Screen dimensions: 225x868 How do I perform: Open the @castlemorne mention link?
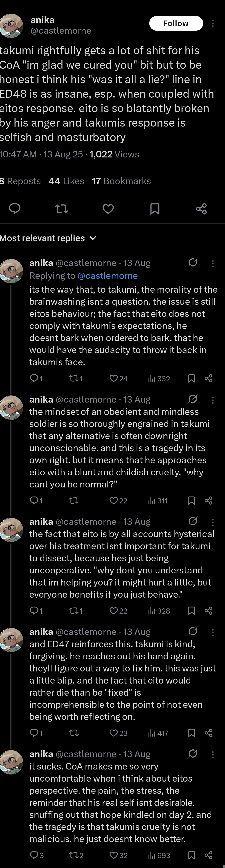coord(107,276)
